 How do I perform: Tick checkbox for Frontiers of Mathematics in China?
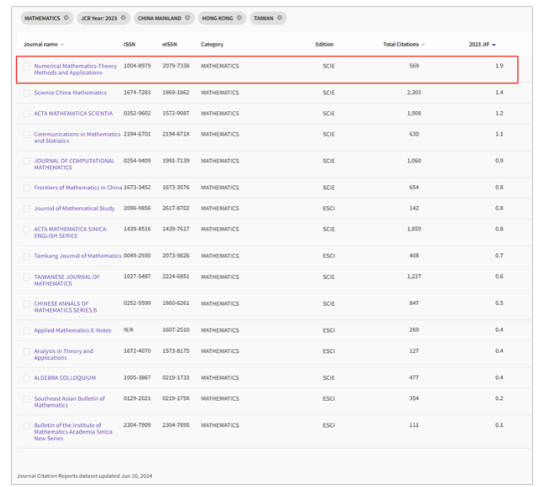[27, 188]
